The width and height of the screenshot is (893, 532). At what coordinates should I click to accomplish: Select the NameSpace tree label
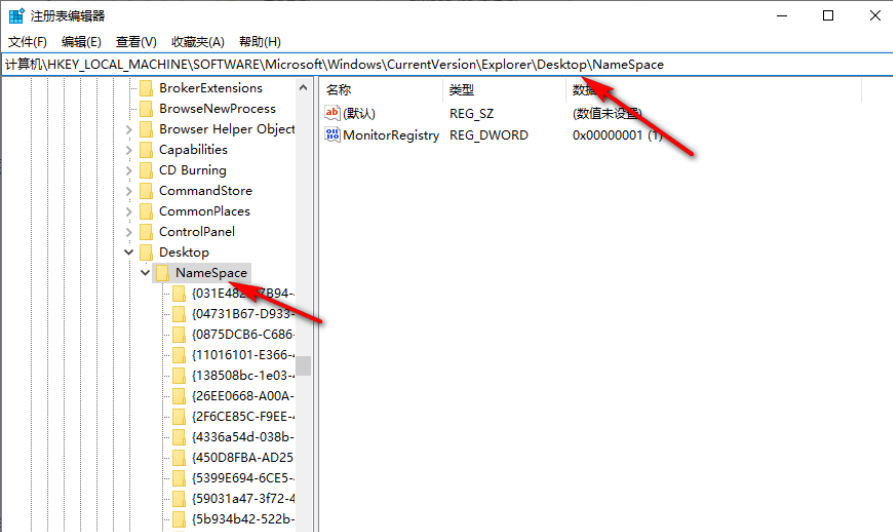coord(211,273)
